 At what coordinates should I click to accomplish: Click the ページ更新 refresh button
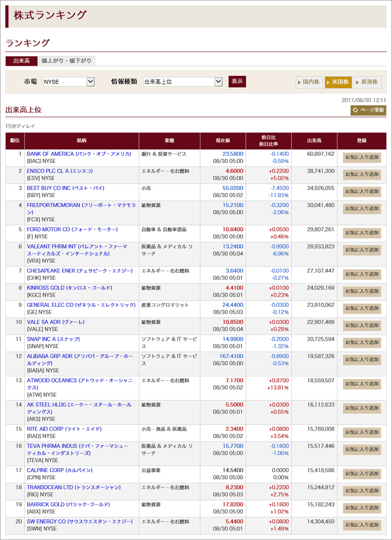pos(368,110)
